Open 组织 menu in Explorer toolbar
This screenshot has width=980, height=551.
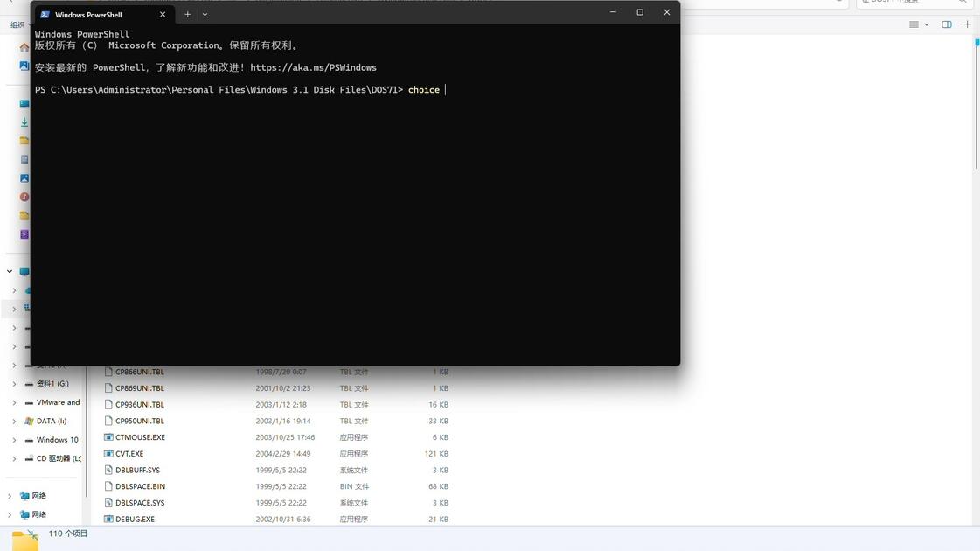click(18, 25)
